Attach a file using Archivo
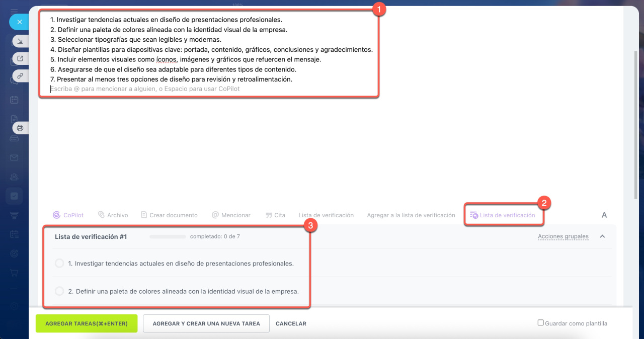The width and height of the screenshot is (644, 339). tap(113, 215)
